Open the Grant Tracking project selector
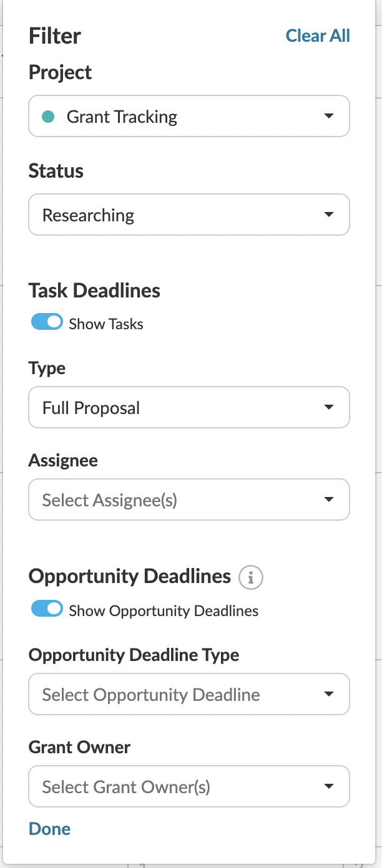The height and width of the screenshot is (868, 382). tap(189, 116)
